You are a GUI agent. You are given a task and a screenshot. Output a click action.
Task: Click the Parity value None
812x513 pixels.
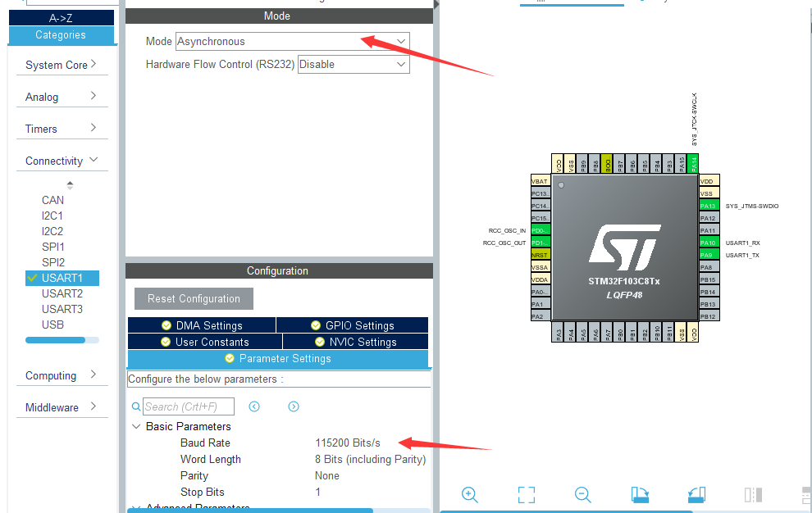click(327, 476)
